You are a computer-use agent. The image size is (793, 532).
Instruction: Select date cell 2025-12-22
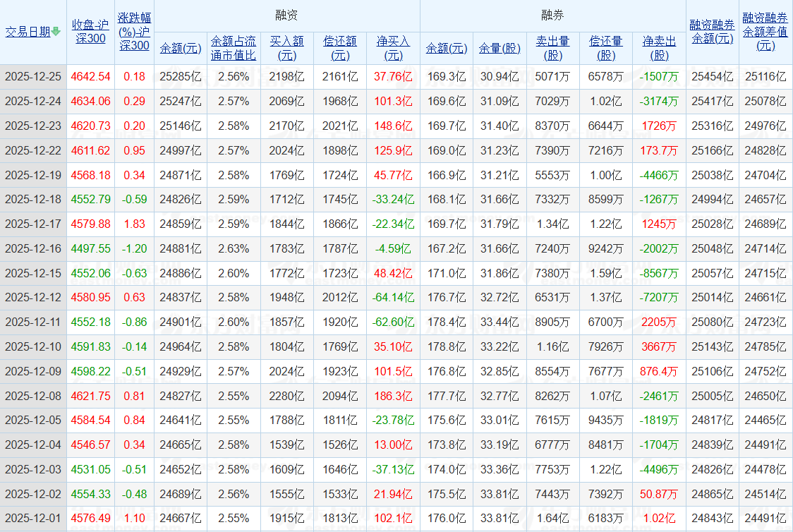pos(33,151)
